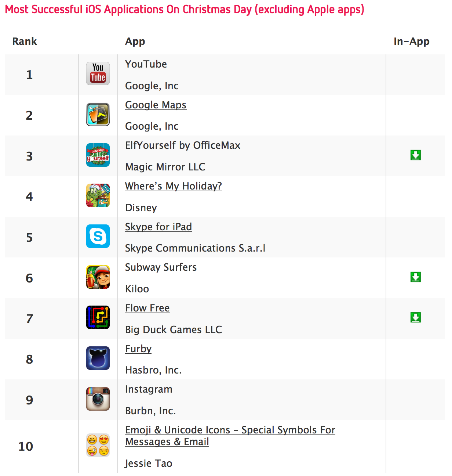The width and height of the screenshot is (452, 476).
Task: Click the Flow Free app icon
Action: [x=98, y=317]
